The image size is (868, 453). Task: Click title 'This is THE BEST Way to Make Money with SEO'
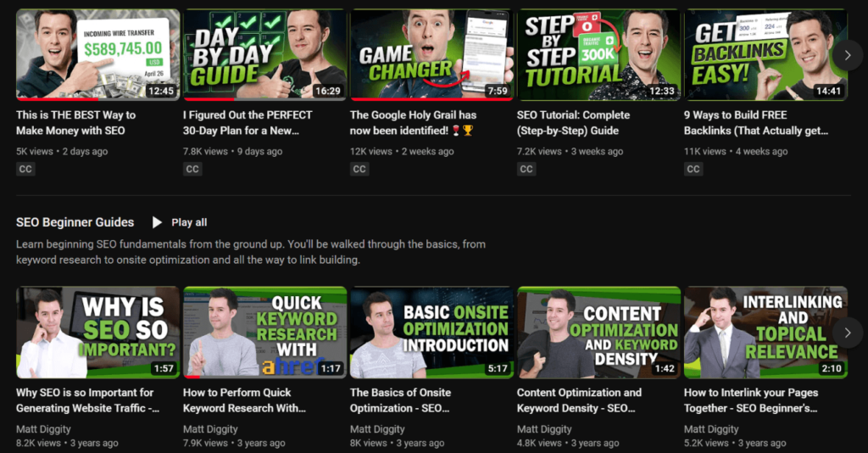point(75,122)
